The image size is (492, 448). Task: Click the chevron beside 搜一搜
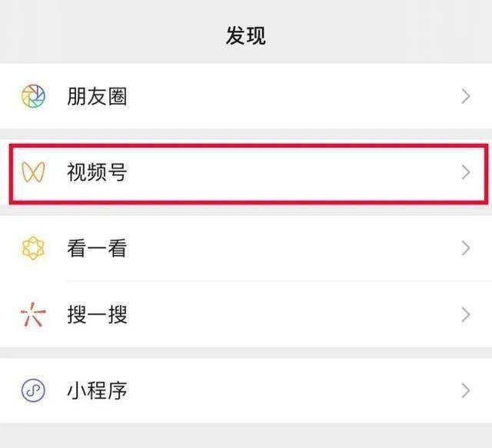pyautogui.click(x=465, y=314)
